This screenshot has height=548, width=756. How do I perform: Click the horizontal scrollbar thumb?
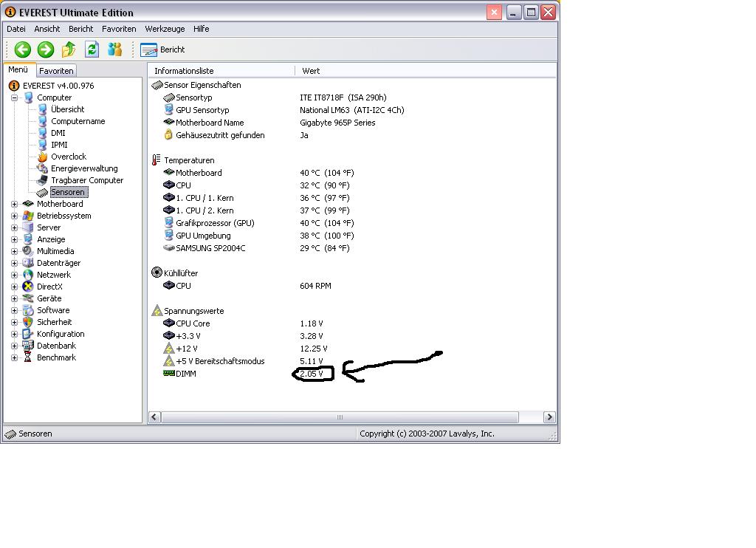pyautogui.click(x=340, y=417)
